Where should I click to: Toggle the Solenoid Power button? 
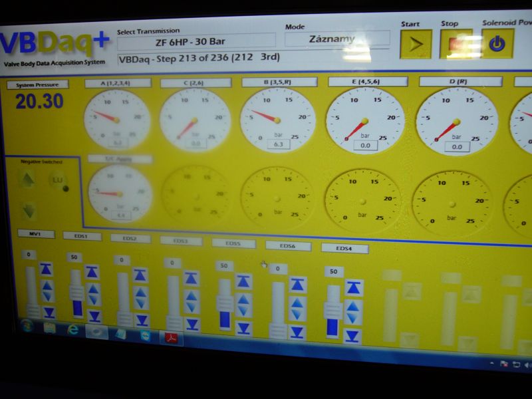click(497, 43)
